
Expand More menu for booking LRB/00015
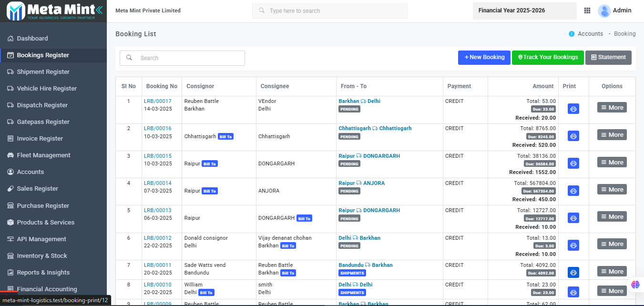[612, 162]
